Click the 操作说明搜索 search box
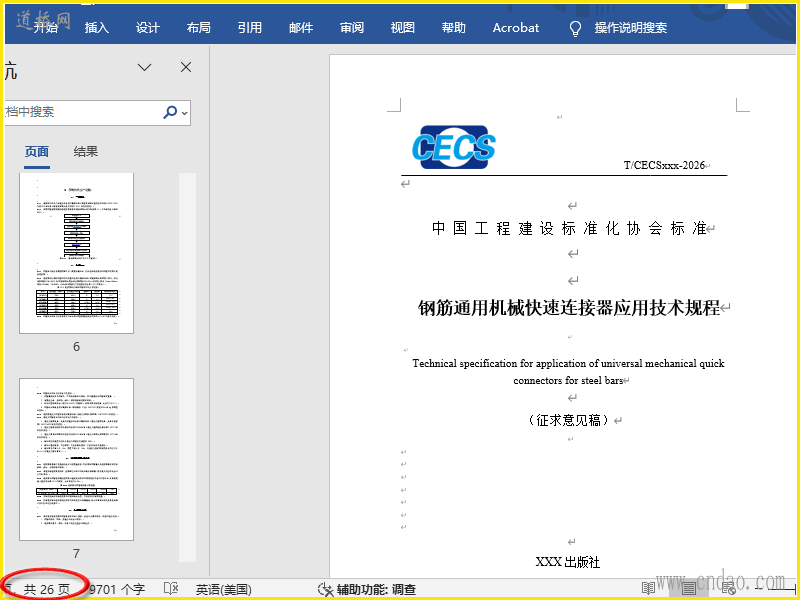 pyautogui.click(x=631, y=28)
